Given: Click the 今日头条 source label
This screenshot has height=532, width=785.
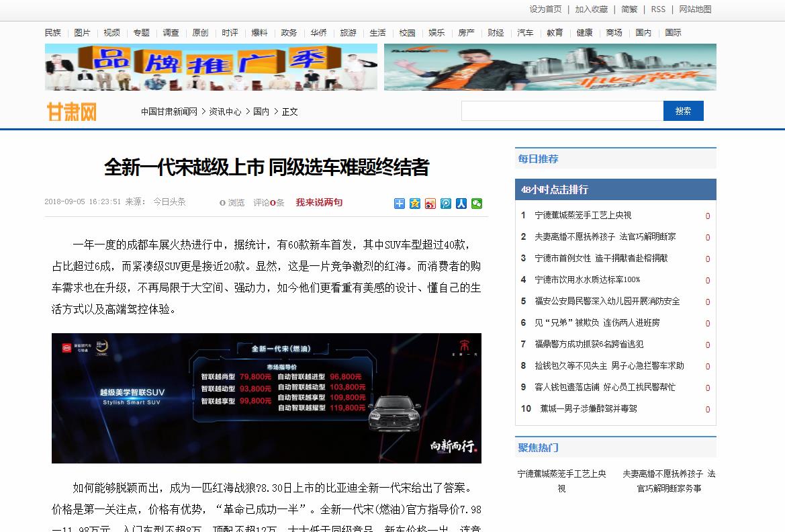Looking at the screenshot, I should tap(169, 202).
